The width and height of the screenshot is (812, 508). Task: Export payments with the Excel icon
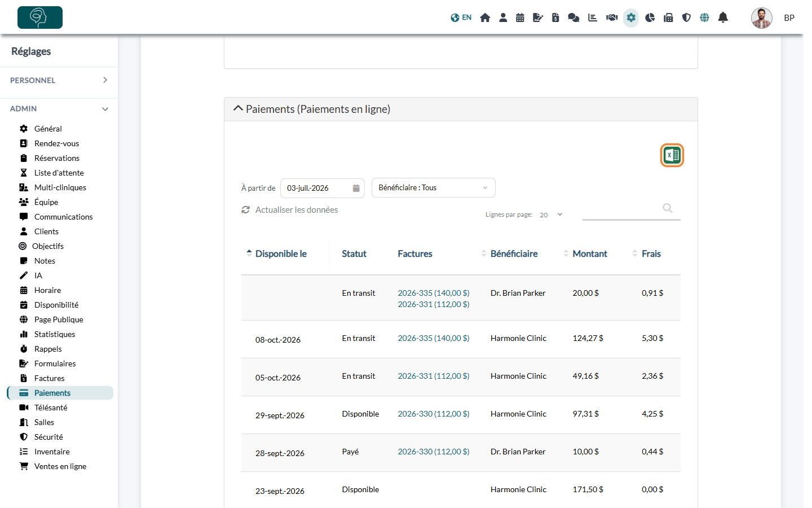tap(672, 155)
